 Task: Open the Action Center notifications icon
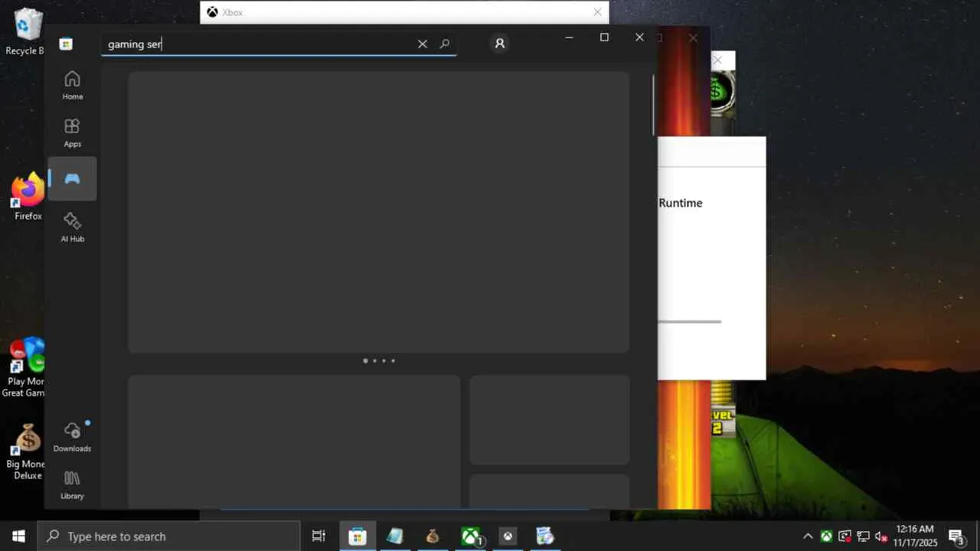click(956, 536)
